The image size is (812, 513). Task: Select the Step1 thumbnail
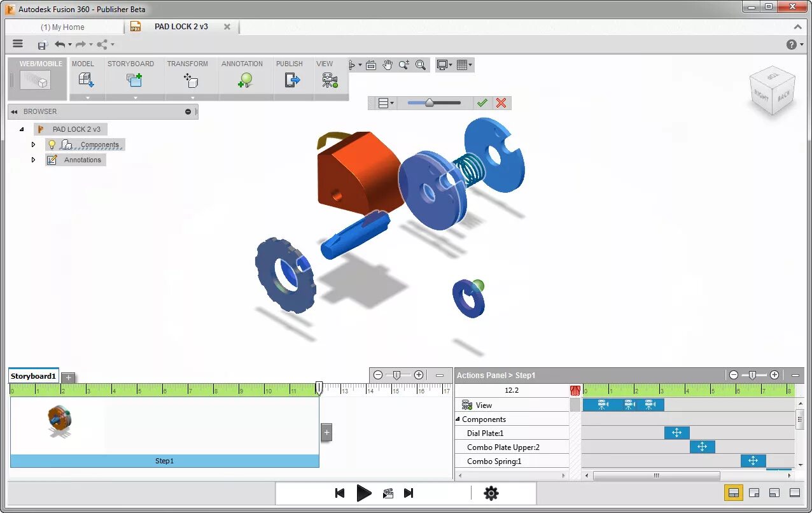click(59, 422)
